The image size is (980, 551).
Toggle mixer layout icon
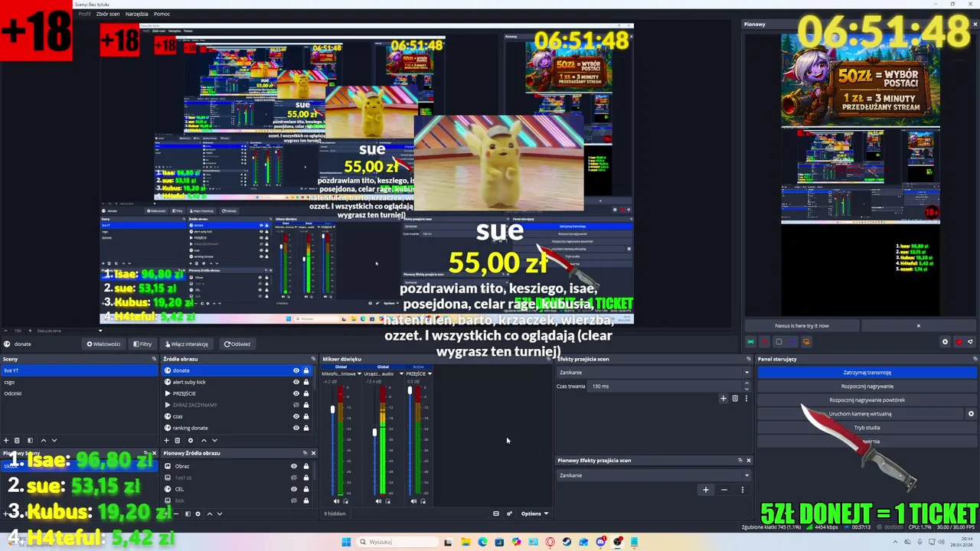495,514
